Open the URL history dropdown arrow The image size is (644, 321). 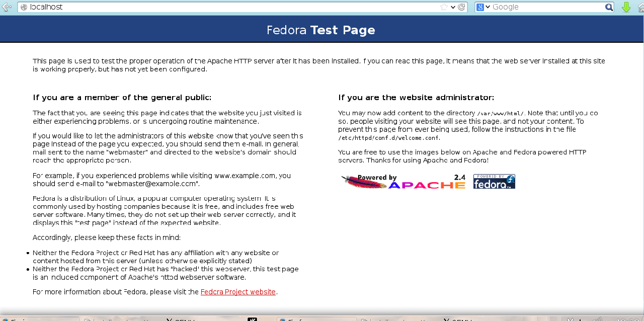(x=453, y=7)
